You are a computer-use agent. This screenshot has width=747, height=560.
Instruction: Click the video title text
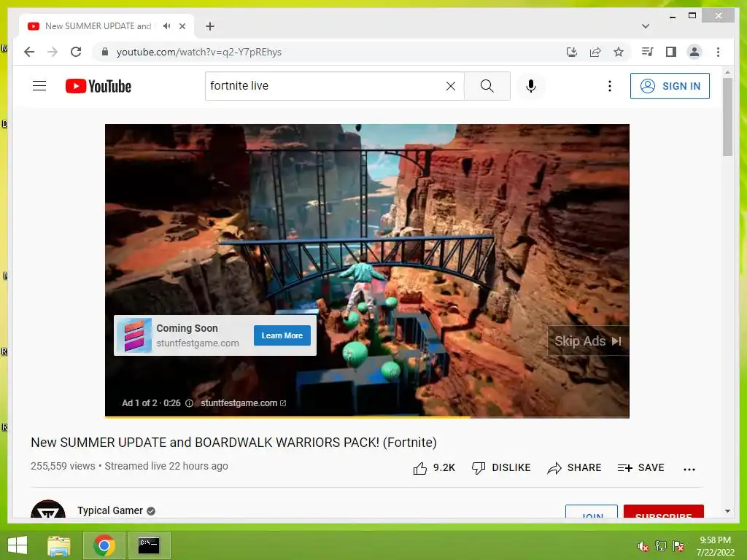(x=233, y=443)
